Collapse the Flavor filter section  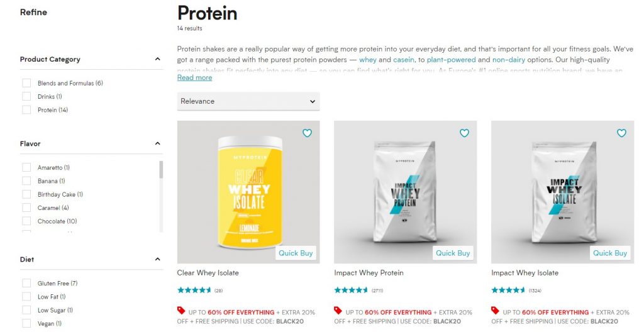point(157,143)
